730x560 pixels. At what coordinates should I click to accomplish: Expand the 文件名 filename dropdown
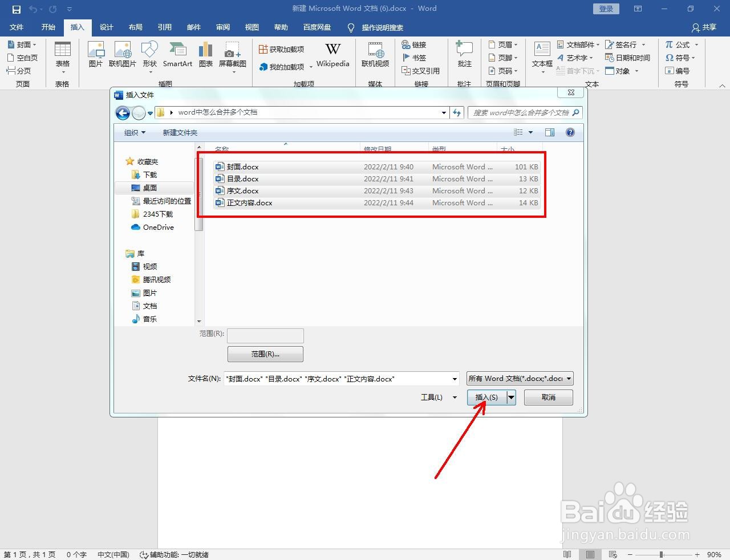pos(455,379)
